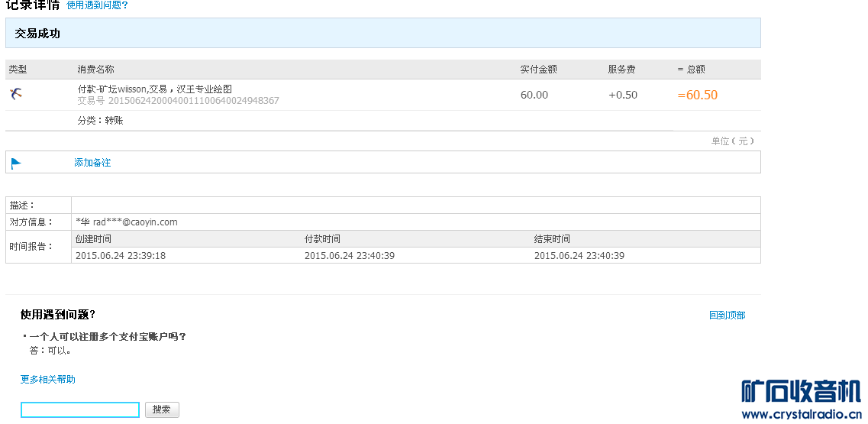Click the service fee +0.50

pos(623,95)
